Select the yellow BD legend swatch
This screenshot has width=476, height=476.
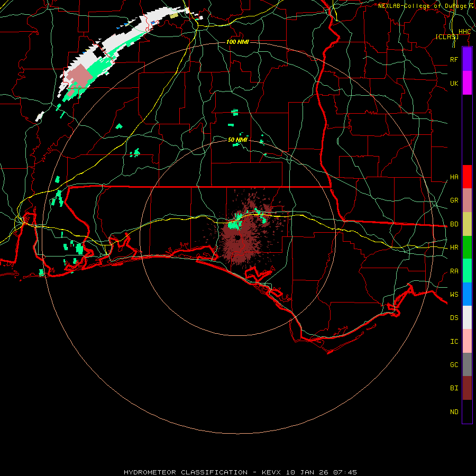tap(467, 224)
